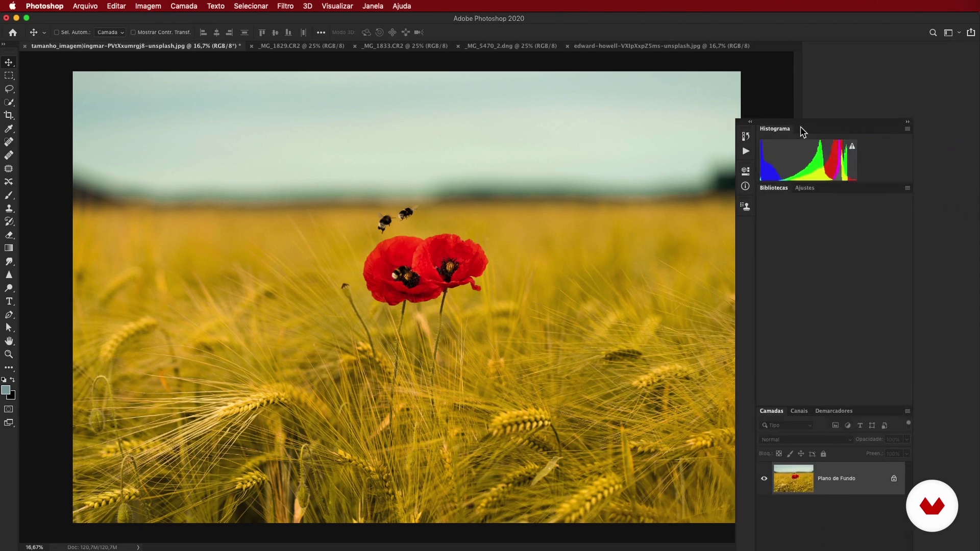The image size is (980, 551).
Task: Toggle lock all padlock button
Action: pyautogui.click(x=823, y=454)
